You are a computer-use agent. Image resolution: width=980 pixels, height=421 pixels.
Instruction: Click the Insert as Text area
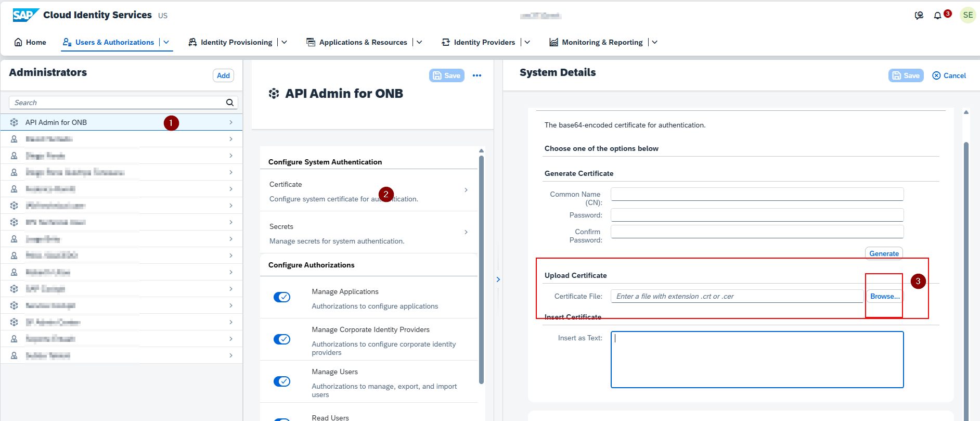(757, 360)
